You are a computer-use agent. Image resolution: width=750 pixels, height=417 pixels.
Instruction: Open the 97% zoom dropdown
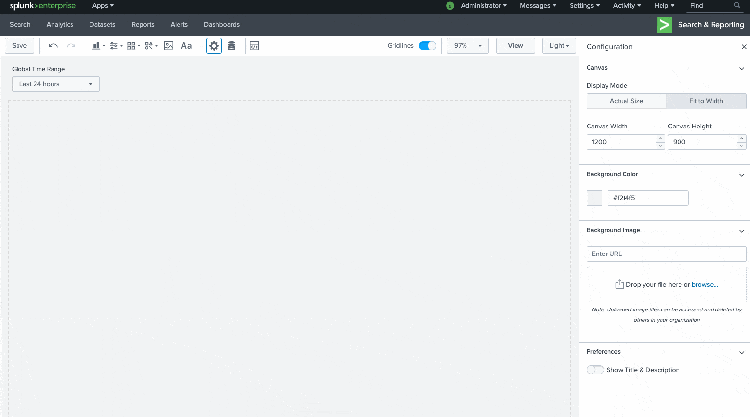466,46
